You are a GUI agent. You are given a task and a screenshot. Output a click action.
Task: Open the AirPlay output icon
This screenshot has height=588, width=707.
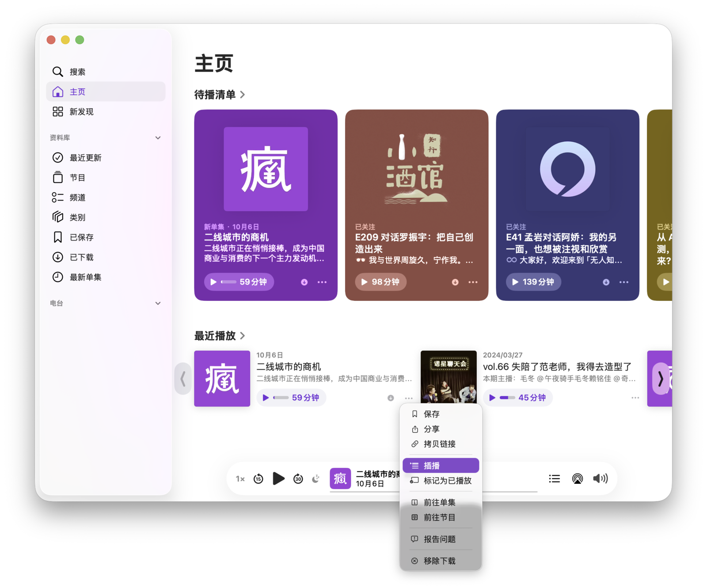click(577, 479)
